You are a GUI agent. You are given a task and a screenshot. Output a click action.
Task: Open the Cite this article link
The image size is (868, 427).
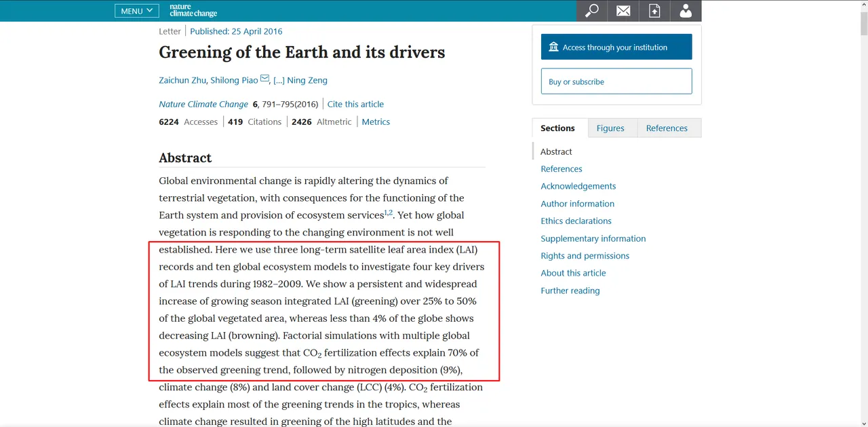355,104
